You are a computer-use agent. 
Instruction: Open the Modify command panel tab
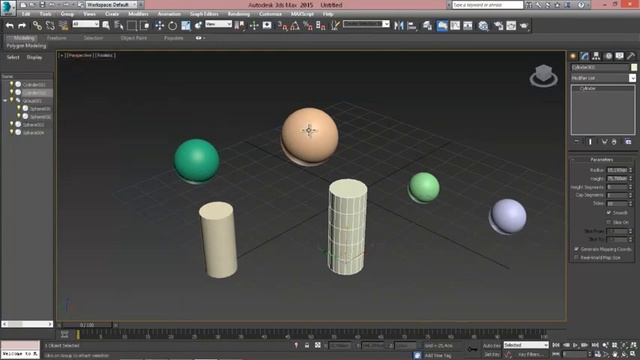[x=584, y=56]
